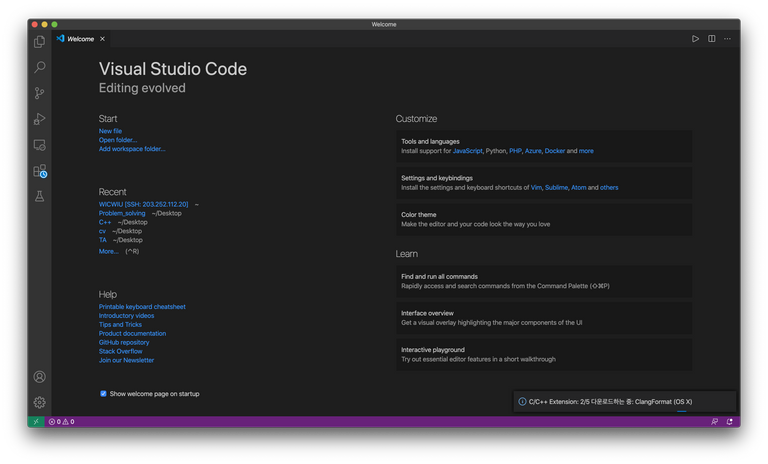The width and height of the screenshot is (768, 464).
Task: Click others link under Settings and keybindings
Action: click(609, 188)
